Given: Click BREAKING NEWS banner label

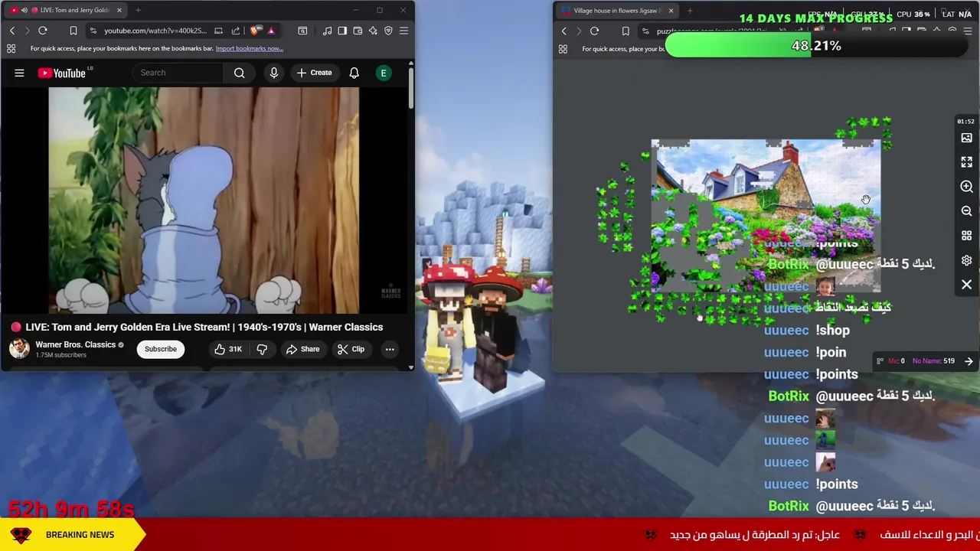Looking at the screenshot, I should [x=80, y=535].
